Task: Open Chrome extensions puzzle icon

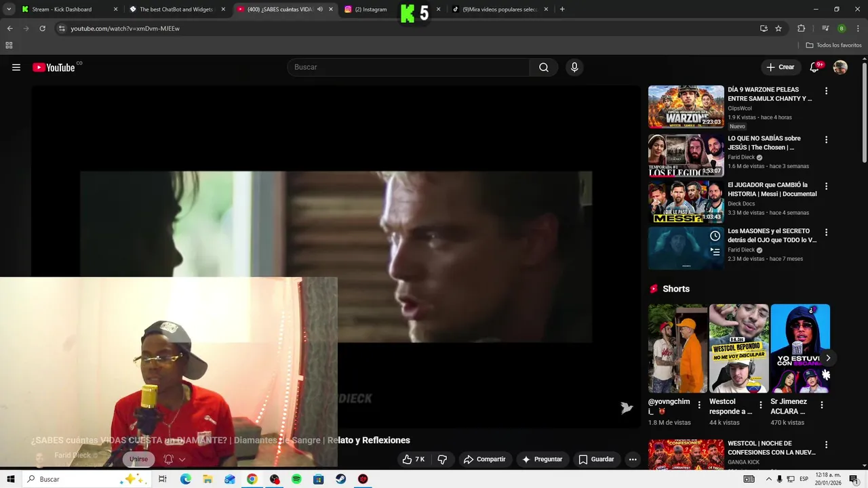Action: [801, 28]
